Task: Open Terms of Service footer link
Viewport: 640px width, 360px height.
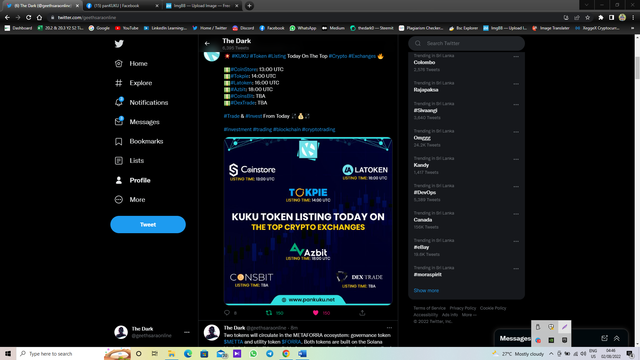Action: [429, 308]
